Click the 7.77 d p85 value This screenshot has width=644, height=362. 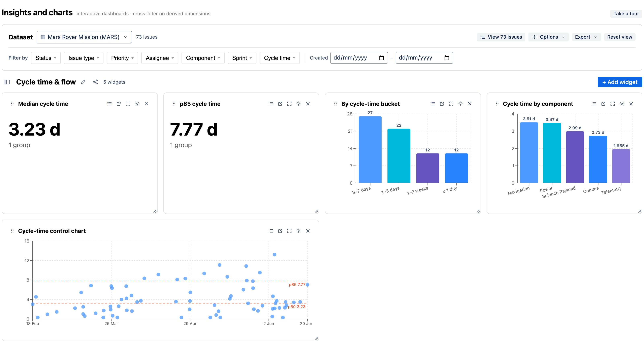coord(193,129)
